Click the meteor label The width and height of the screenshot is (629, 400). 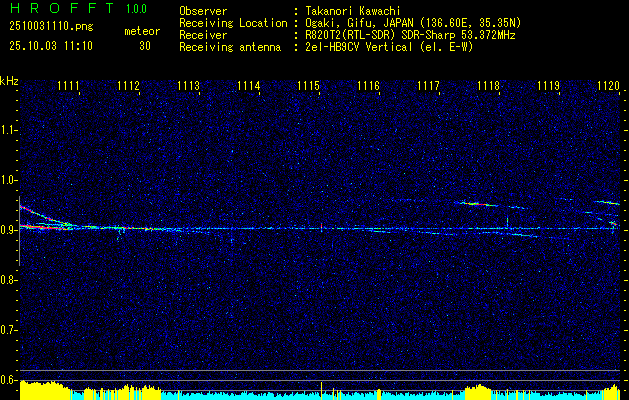point(142,31)
